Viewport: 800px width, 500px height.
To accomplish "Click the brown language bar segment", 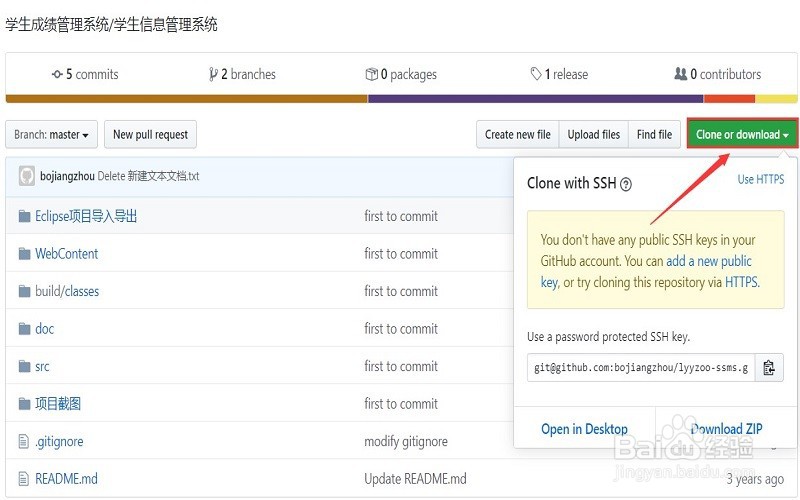I will 186,98.
